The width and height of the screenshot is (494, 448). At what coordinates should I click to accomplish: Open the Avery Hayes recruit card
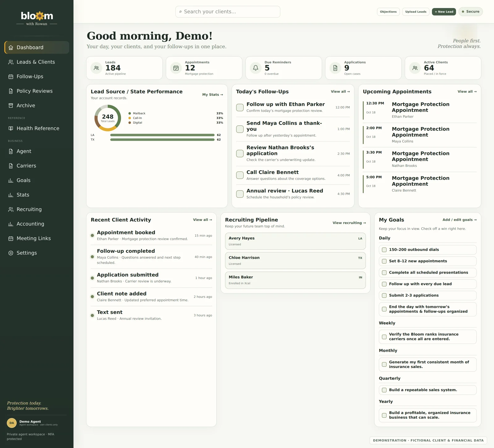pos(295,241)
